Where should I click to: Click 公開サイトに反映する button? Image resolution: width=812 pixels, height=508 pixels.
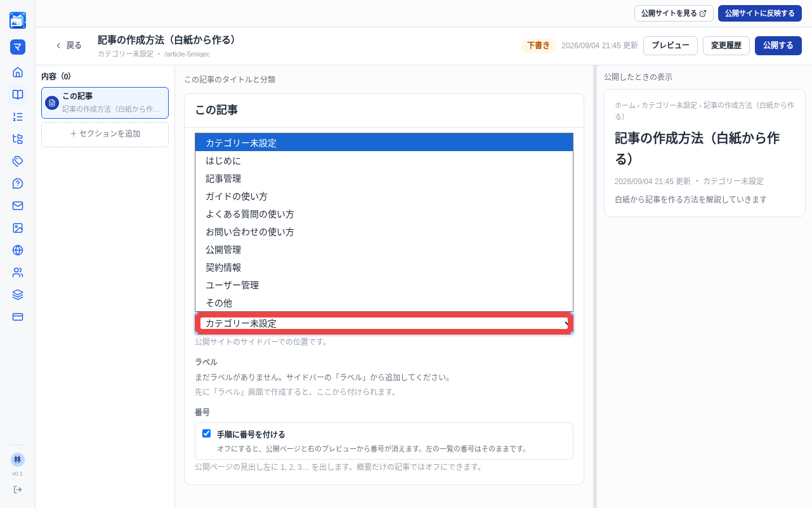760,13
